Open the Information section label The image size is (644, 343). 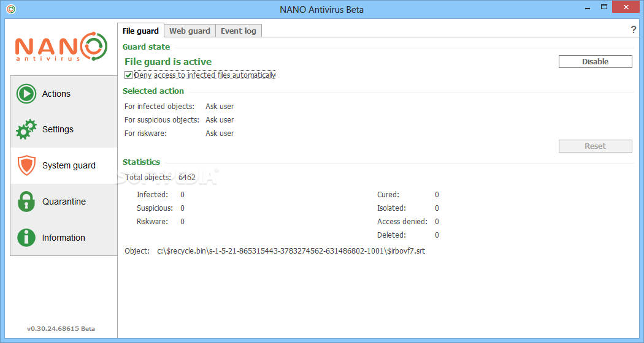click(64, 238)
